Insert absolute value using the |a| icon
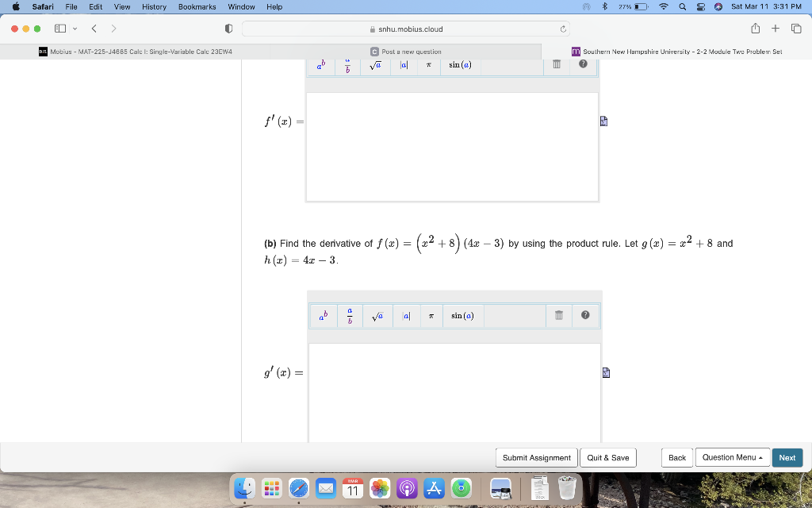Viewport: 812px width, 508px height. tap(405, 315)
